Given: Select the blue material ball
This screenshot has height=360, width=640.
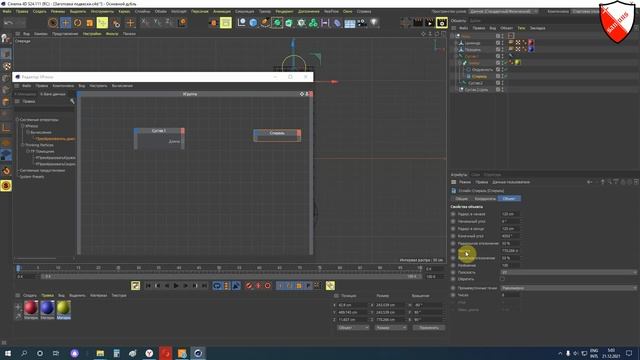Looking at the screenshot, I should (x=47, y=308).
